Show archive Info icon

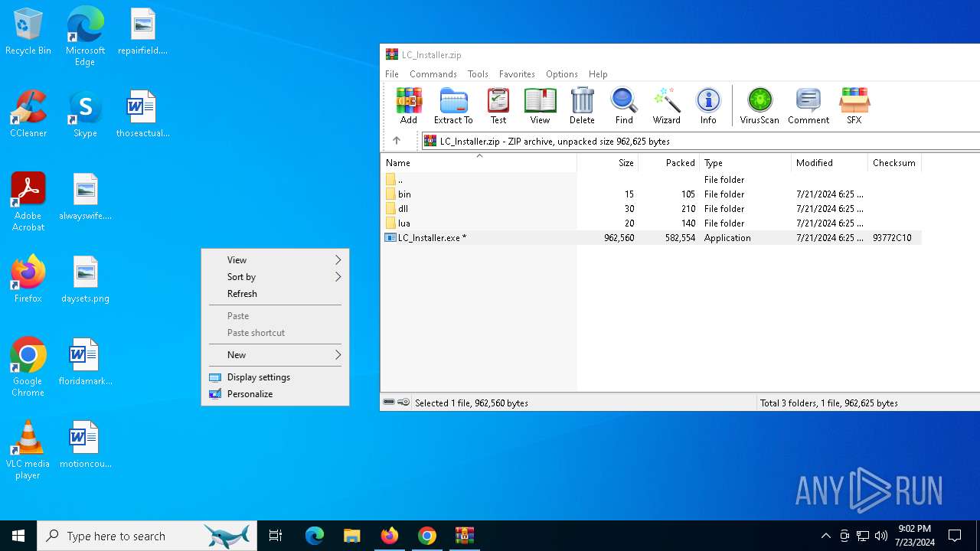pos(708,106)
